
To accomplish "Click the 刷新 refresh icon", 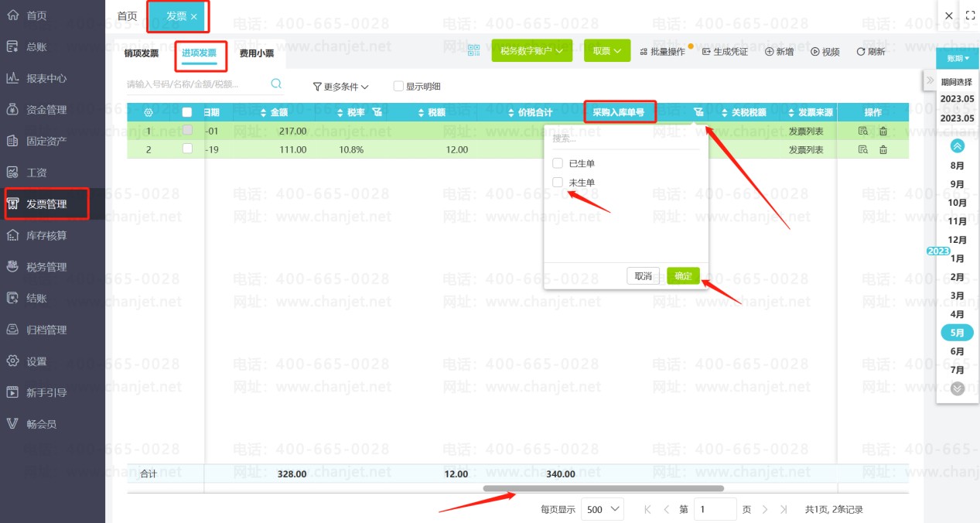I will (x=860, y=52).
